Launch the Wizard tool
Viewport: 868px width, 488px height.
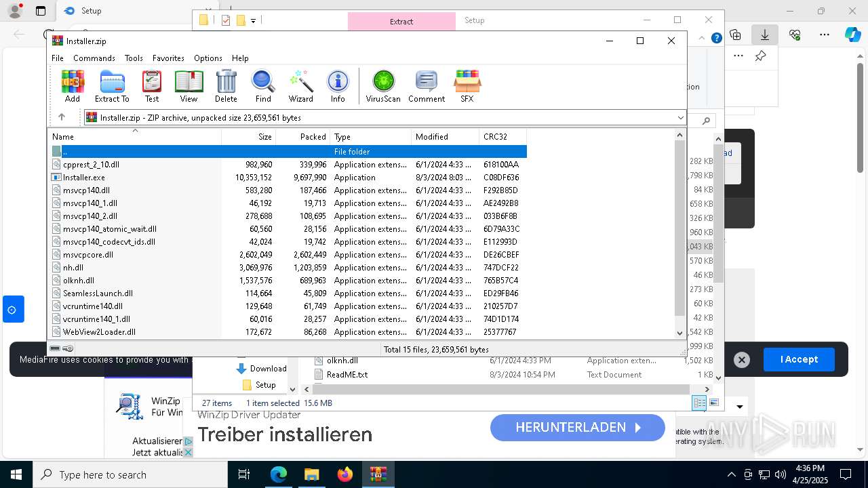tap(300, 86)
